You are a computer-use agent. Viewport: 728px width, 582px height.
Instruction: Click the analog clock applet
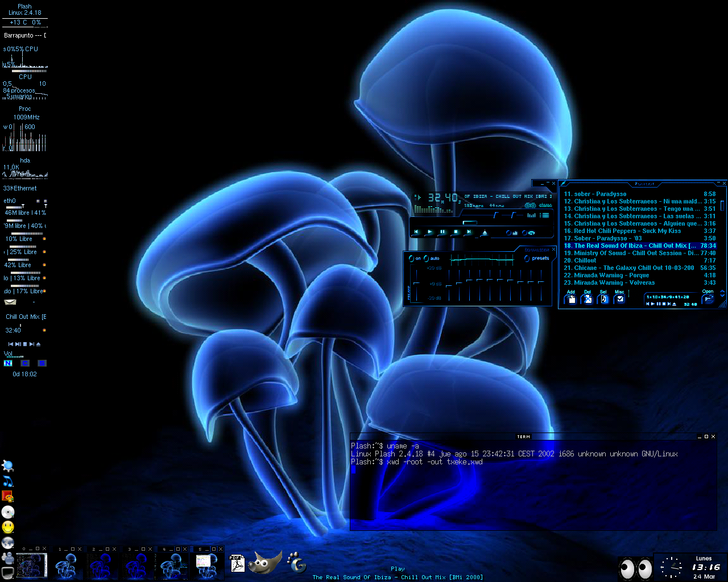click(x=672, y=567)
